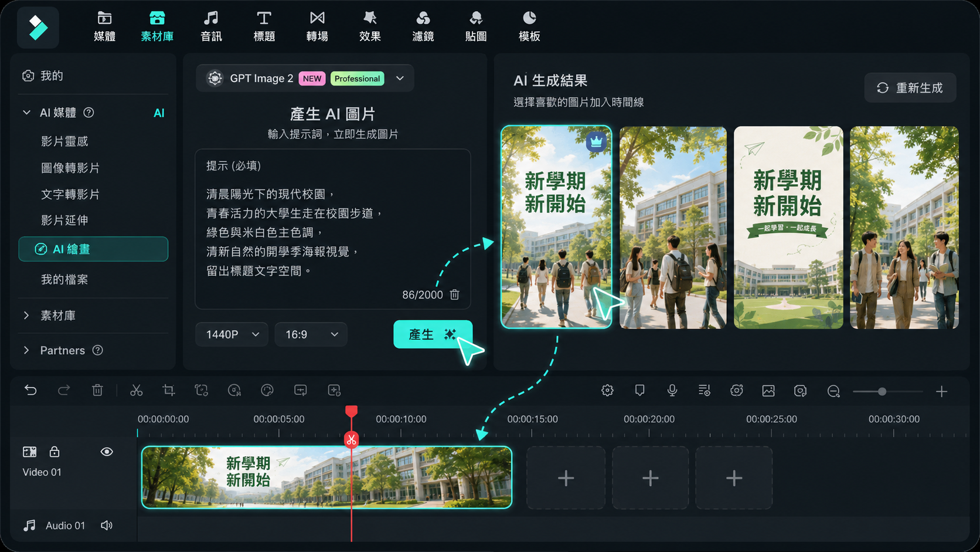Collapse the AI 媒體 section
Viewport: 980px width, 552px height.
(26, 113)
